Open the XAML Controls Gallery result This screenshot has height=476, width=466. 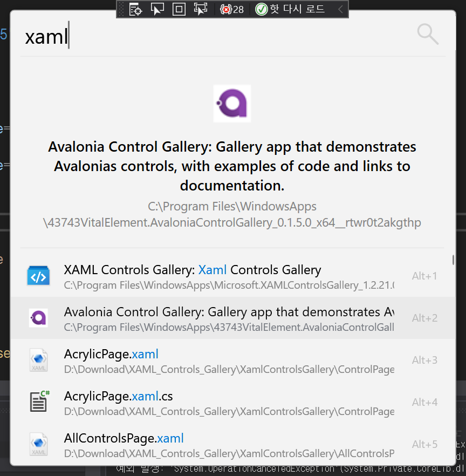point(233,276)
